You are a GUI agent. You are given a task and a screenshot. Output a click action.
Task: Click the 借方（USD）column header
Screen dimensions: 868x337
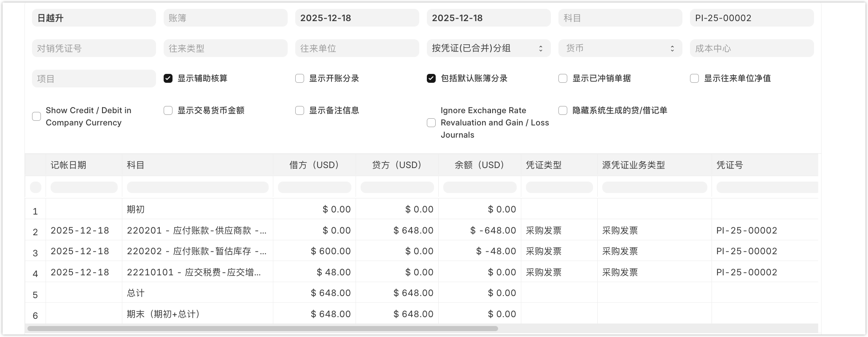314,165
